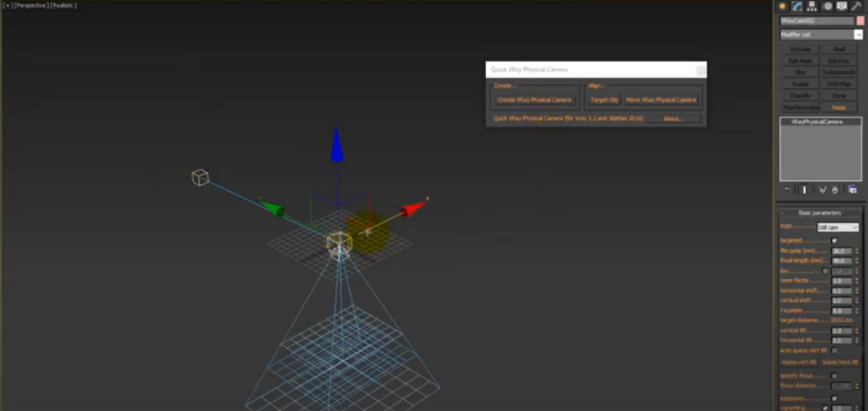
Task: Click the zoom factor value field
Action: click(842, 281)
